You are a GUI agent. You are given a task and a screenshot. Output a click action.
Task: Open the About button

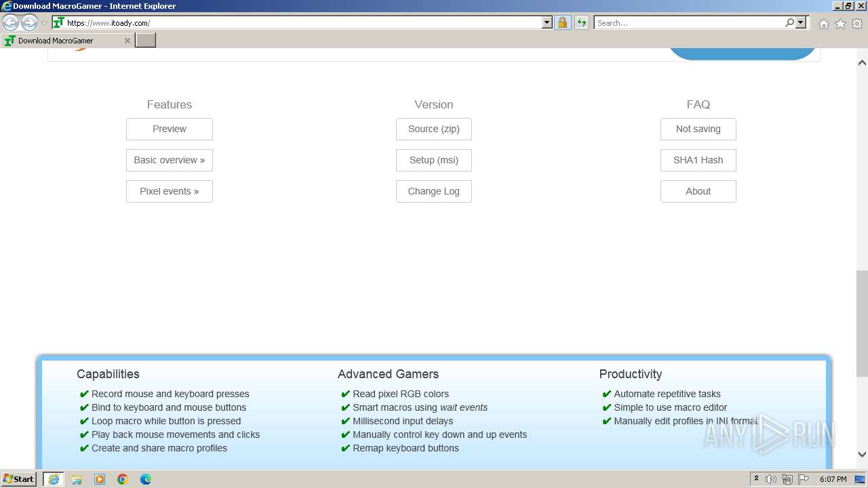click(x=698, y=191)
